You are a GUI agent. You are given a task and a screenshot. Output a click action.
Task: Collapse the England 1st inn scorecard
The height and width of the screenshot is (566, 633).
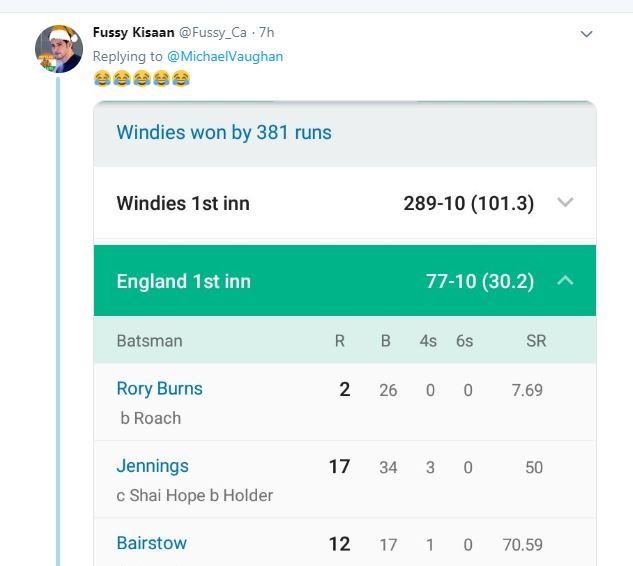pyautogui.click(x=565, y=281)
